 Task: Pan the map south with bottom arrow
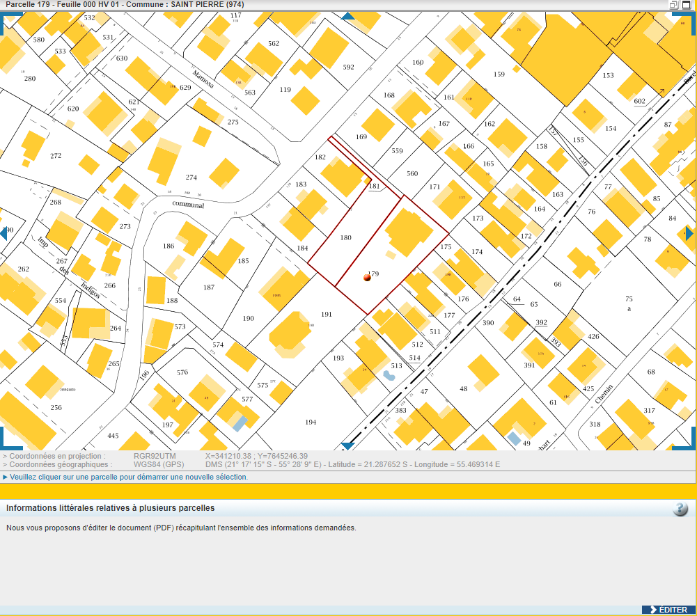[x=347, y=445]
